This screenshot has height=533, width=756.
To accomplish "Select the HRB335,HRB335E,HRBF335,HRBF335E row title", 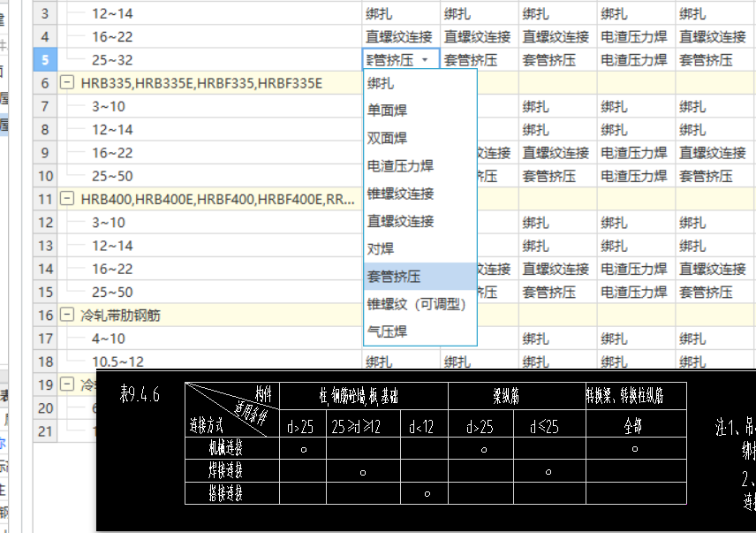I will 201,83.
